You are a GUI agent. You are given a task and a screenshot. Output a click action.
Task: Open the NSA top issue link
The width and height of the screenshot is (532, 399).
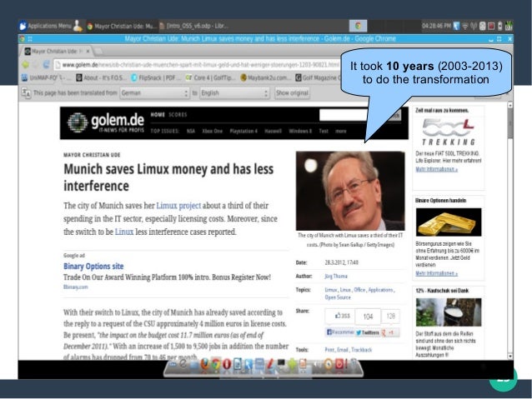point(191,131)
